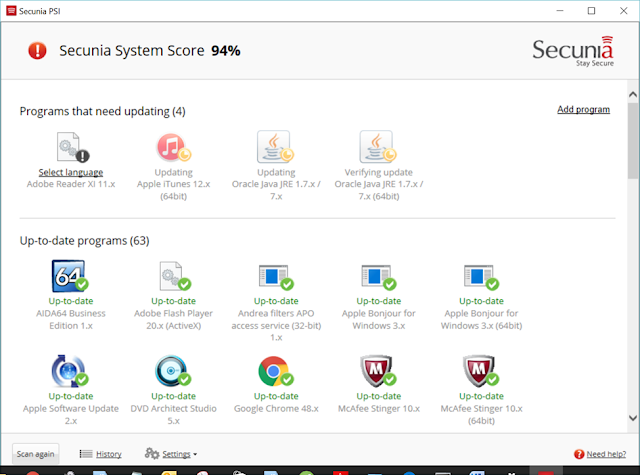Click the Programs that need updating (4) heading
The width and height of the screenshot is (640, 475).
(x=102, y=111)
